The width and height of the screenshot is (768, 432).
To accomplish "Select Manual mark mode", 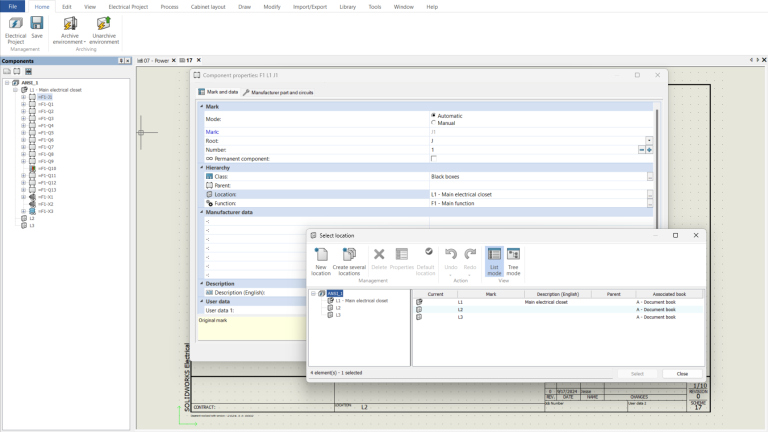I will 433,123.
